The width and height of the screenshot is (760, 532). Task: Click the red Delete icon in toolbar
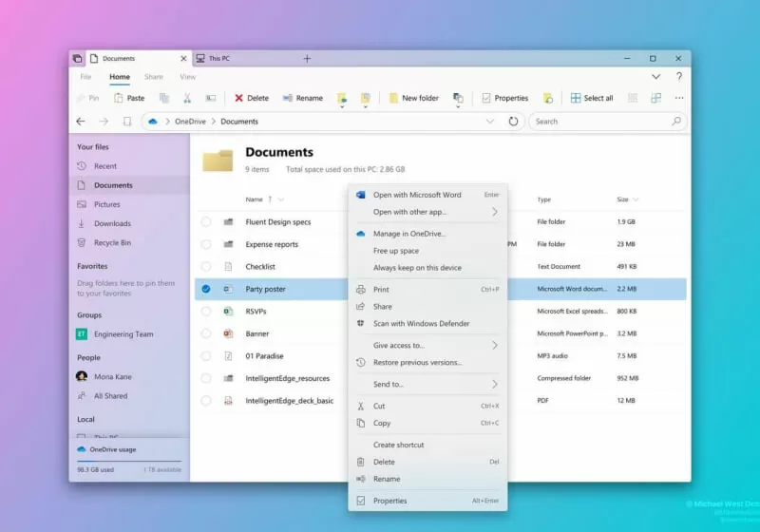[x=238, y=98]
